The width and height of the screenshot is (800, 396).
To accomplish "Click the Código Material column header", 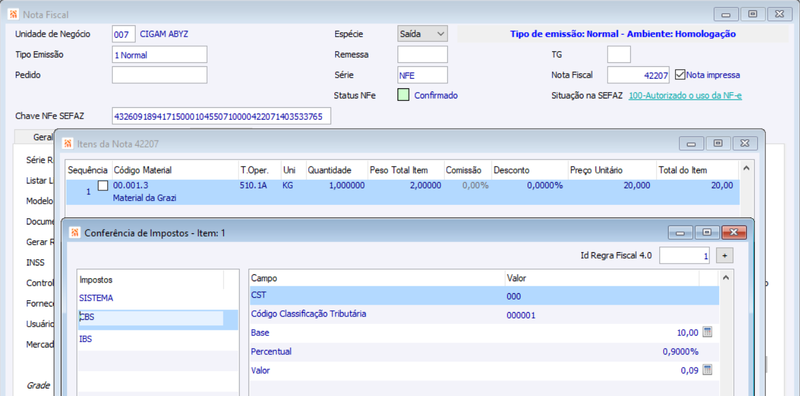I will point(174,170).
